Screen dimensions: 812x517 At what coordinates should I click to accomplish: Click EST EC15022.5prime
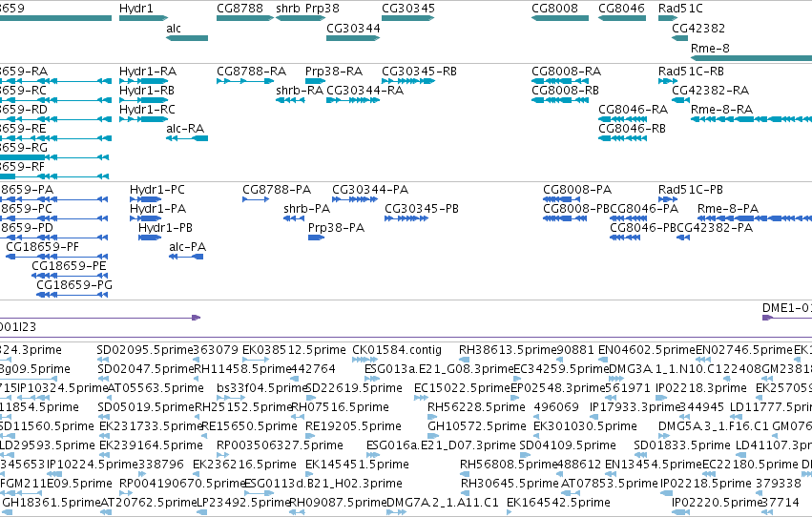click(x=462, y=388)
